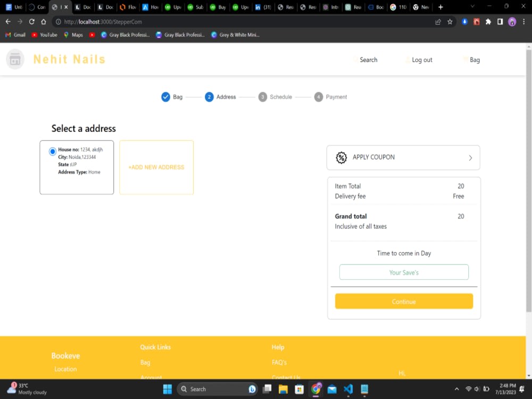The image size is (532, 399).
Task: Click the Search icon in the header
Action: (x=354, y=60)
